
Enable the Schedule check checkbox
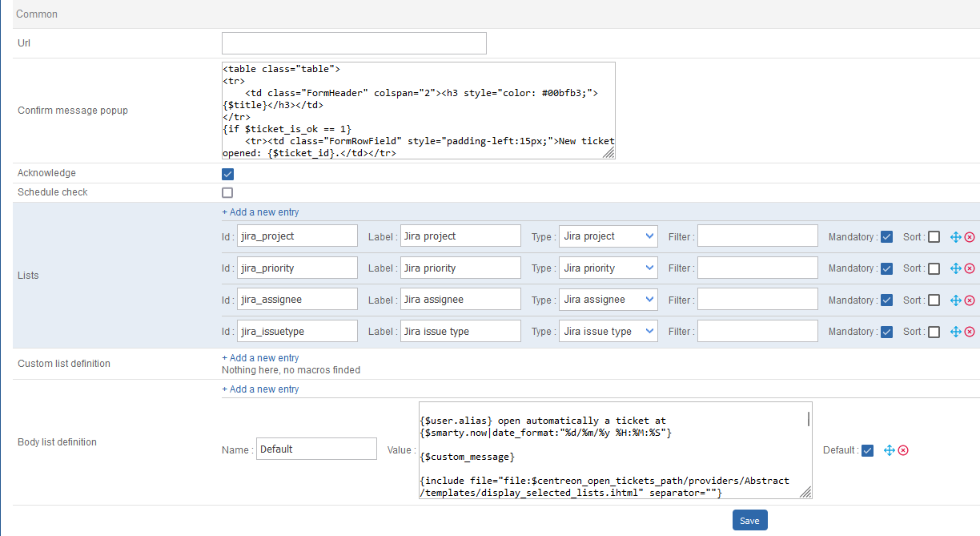point(227,192)
